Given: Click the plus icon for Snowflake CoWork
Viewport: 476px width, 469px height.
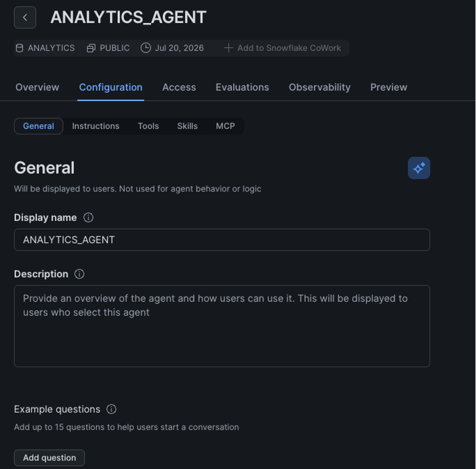Looking at the screenshot, I should click(x=229, y=48).
